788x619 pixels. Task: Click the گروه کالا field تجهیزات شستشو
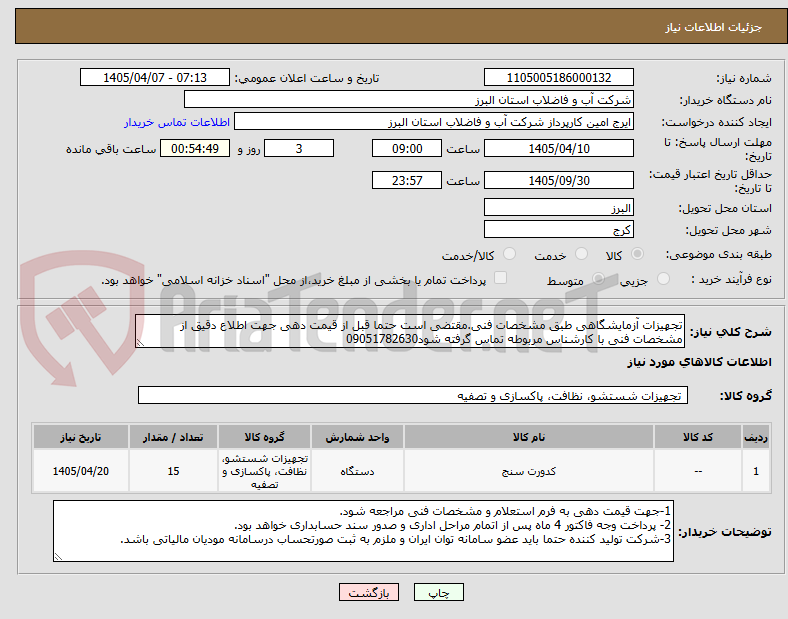[413, 395]
